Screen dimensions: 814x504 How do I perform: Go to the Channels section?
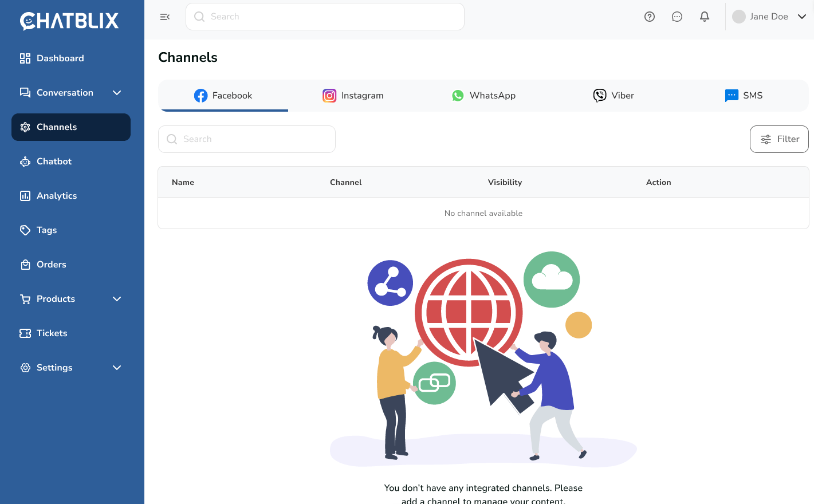(x=57, y=127)
